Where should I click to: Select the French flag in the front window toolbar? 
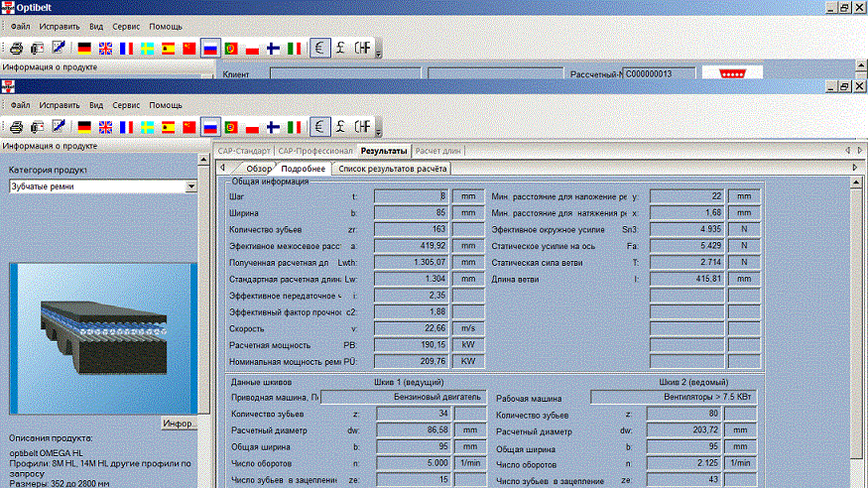pyautogui.click(x=126, y=127)
